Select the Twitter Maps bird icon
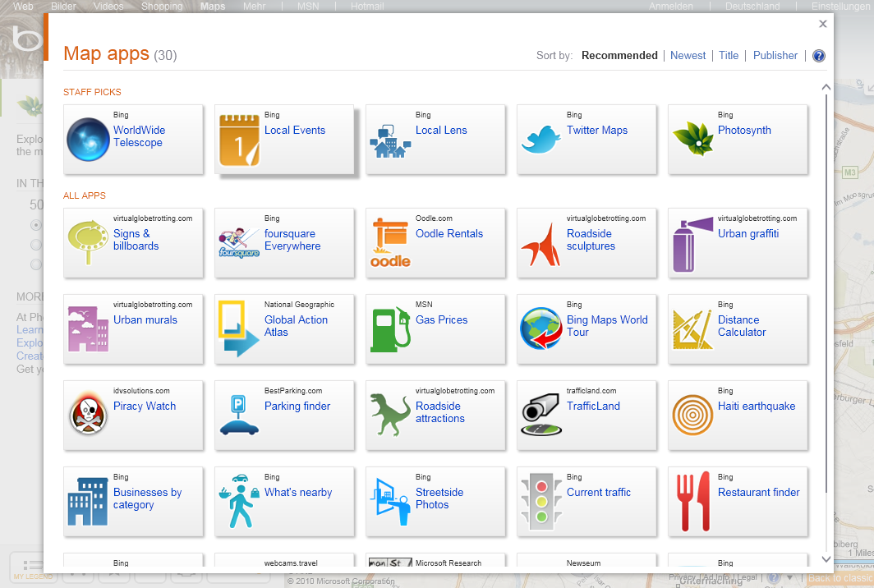The height and width of the screenshot is (588, 874). click(541, 140)
